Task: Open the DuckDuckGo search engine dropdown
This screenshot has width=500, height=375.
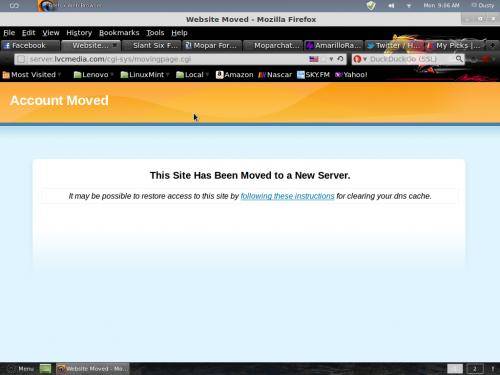Action: click(360, 59)
